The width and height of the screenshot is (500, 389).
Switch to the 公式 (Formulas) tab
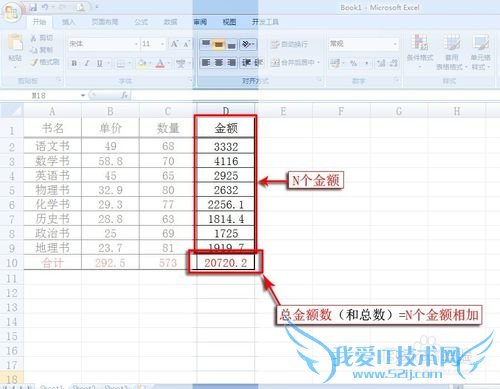(x=141, y=22)
